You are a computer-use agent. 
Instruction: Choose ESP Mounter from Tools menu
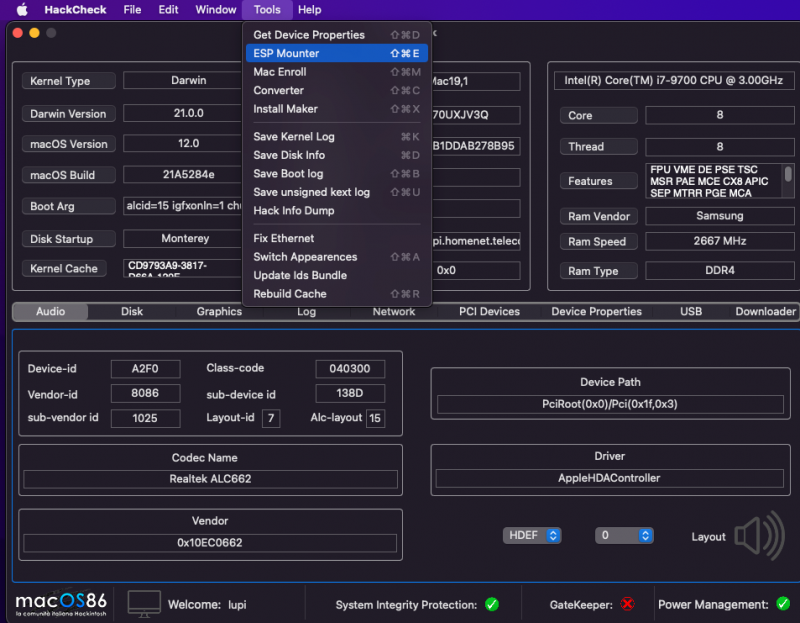point(337,53)
